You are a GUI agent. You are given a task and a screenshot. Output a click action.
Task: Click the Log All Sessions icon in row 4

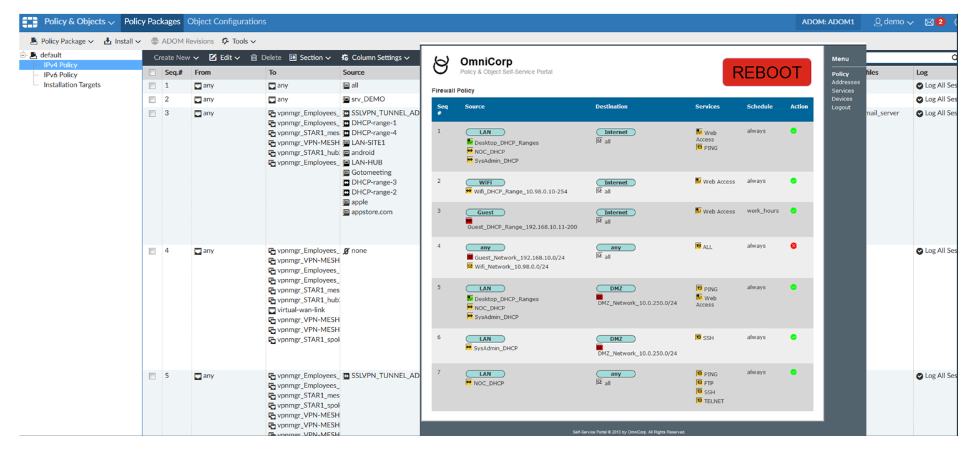(919, 251)
